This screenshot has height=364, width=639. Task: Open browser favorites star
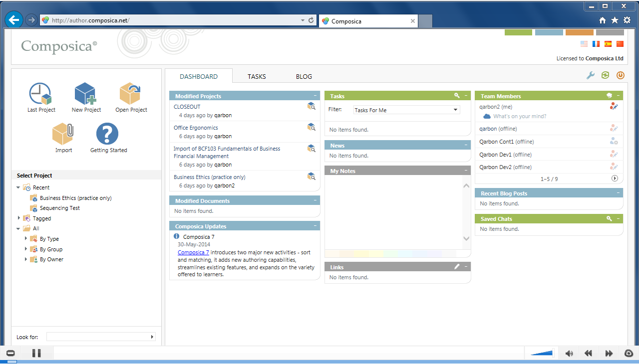point(615,20)
